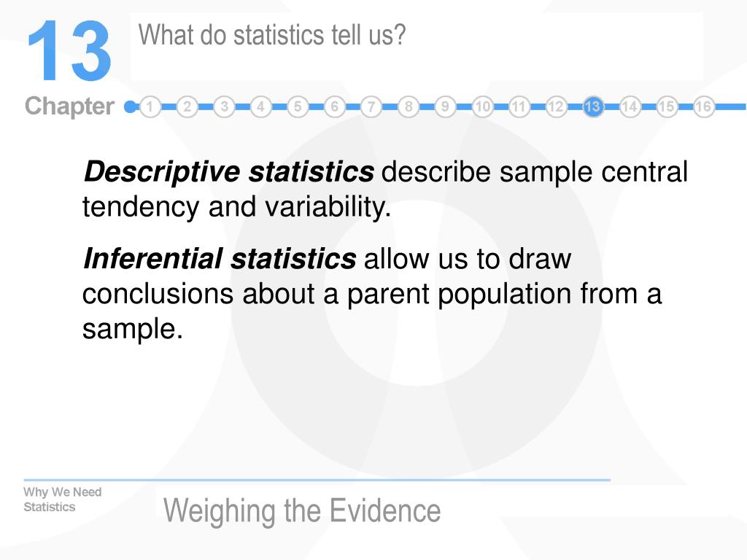Open chapter 12 circle
The height and width of the screenshot is (560, 747).
tap(555, 106)
